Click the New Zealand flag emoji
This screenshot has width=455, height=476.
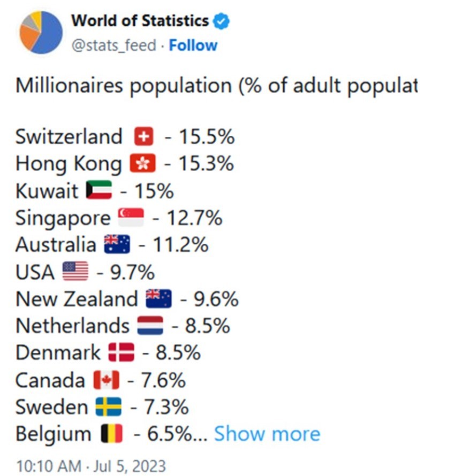point(159,298)
